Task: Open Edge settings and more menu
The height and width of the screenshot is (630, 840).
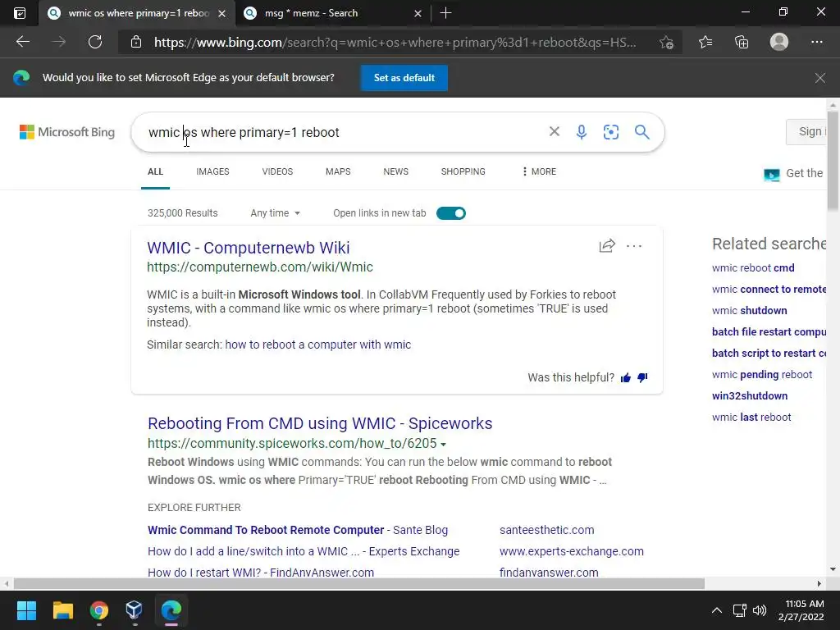Action: click(816, 42)
